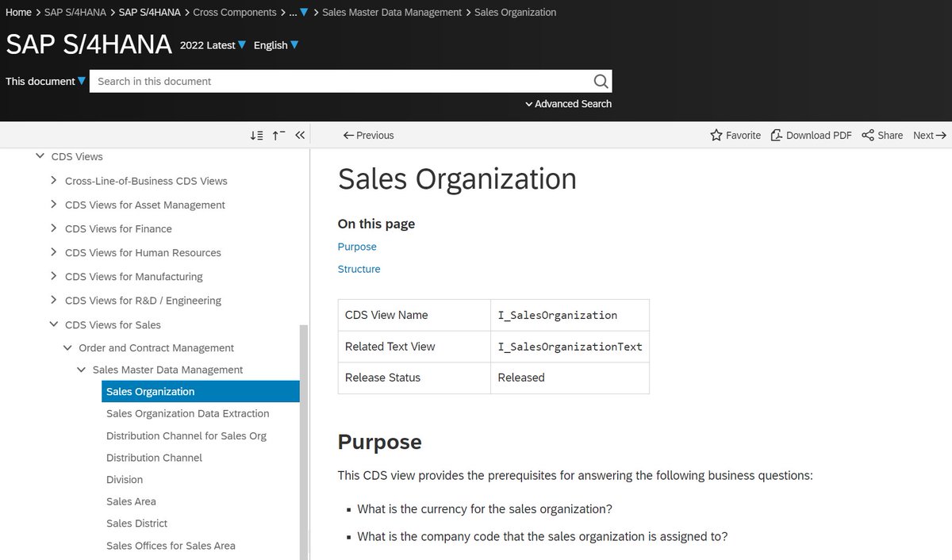This screenshot has height=560, width=952.
Task: Click the search magnifier icon
Action: pyautogui.click(x=601, y=81)
